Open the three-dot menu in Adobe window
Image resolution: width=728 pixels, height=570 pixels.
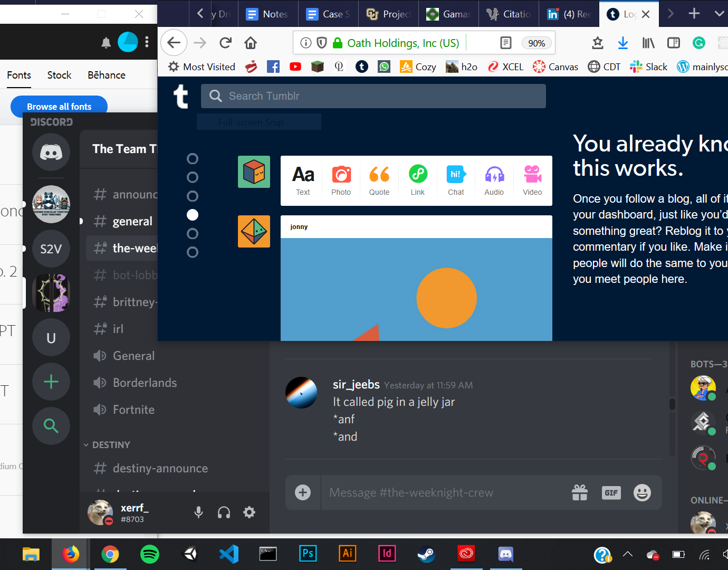tap(147, 42)
